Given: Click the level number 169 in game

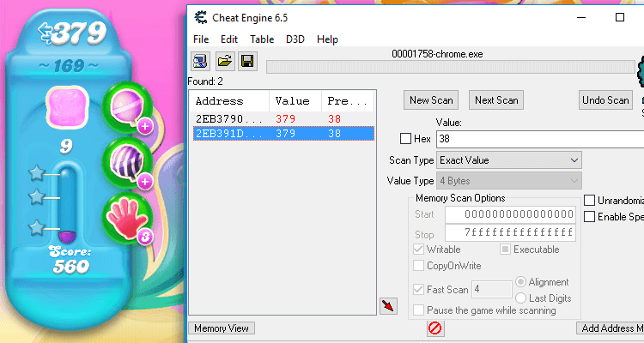Looking at the screenshot, I should (69, 66).
